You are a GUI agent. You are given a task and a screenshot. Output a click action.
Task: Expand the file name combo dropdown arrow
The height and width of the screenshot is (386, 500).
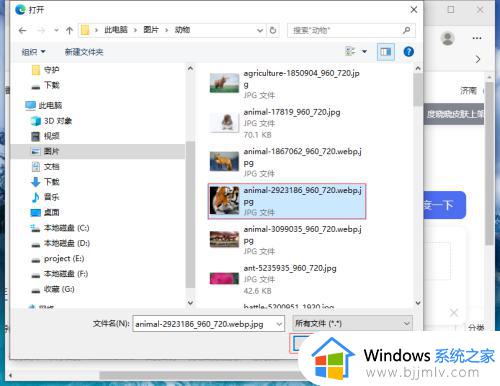[x=279, y=324]
